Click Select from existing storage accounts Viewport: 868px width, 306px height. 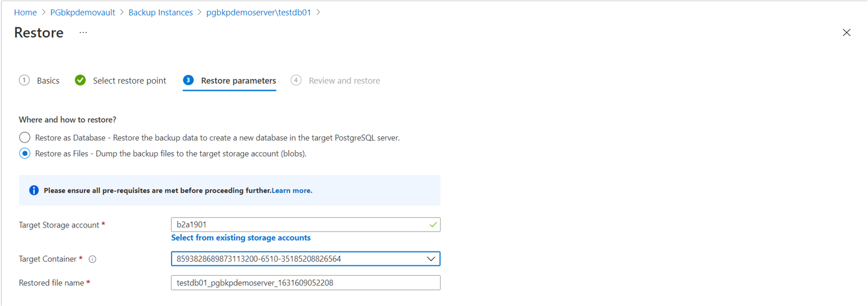tap(241, 238)
